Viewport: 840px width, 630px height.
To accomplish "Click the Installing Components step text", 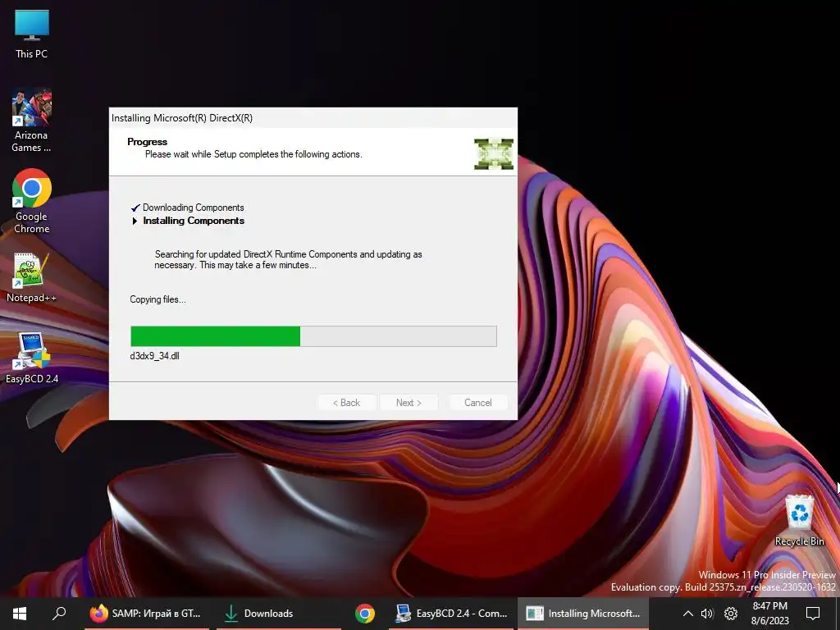I will coord(194,221).
